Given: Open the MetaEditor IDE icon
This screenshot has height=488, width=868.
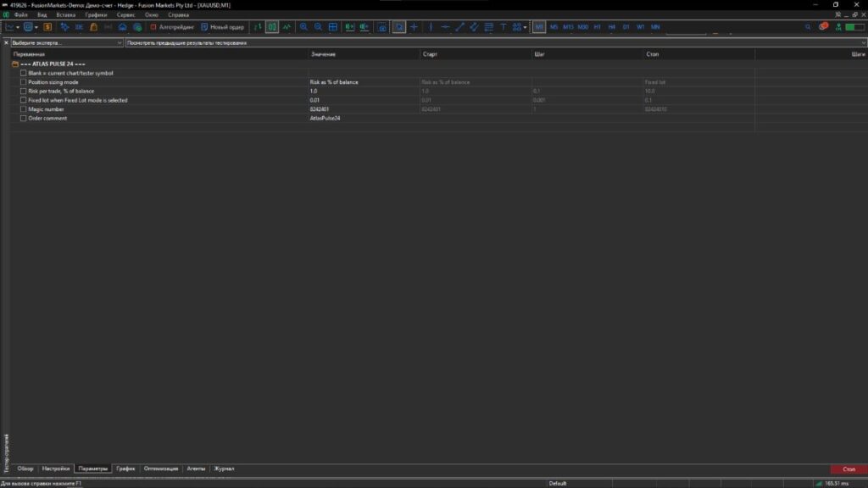Looking at the screenshot, I should click(79, 26).
